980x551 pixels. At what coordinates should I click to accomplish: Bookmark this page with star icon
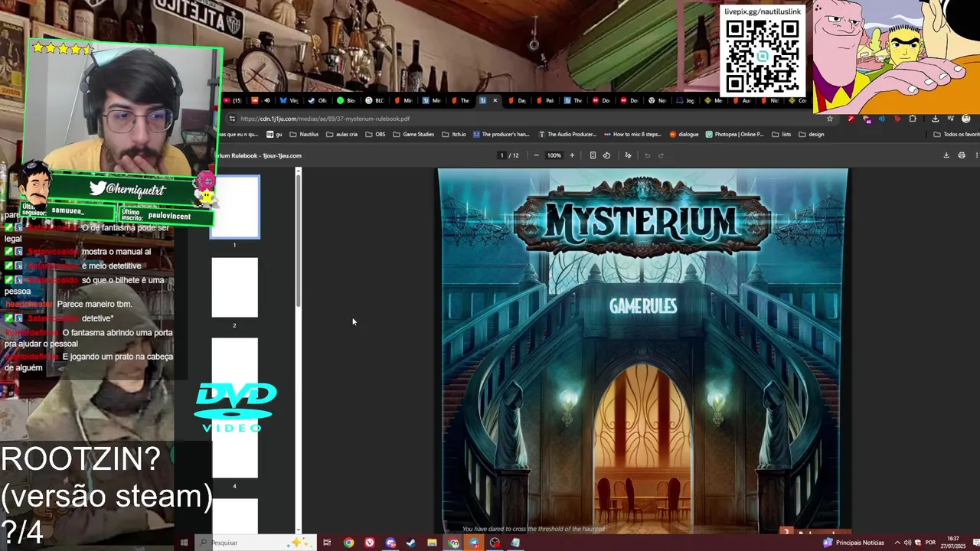829,119
